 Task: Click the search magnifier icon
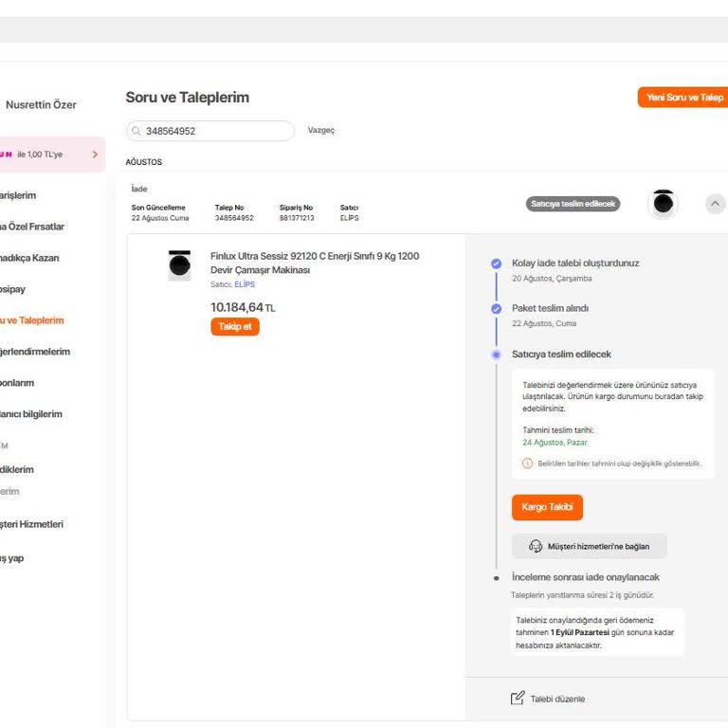[x=136, y=131]
